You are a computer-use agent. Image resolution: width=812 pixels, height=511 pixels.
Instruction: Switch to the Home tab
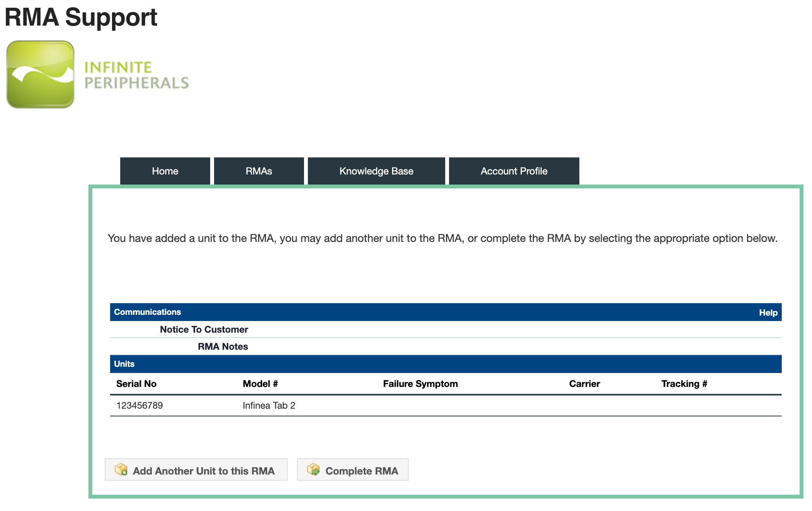click(x=165, y=171)
